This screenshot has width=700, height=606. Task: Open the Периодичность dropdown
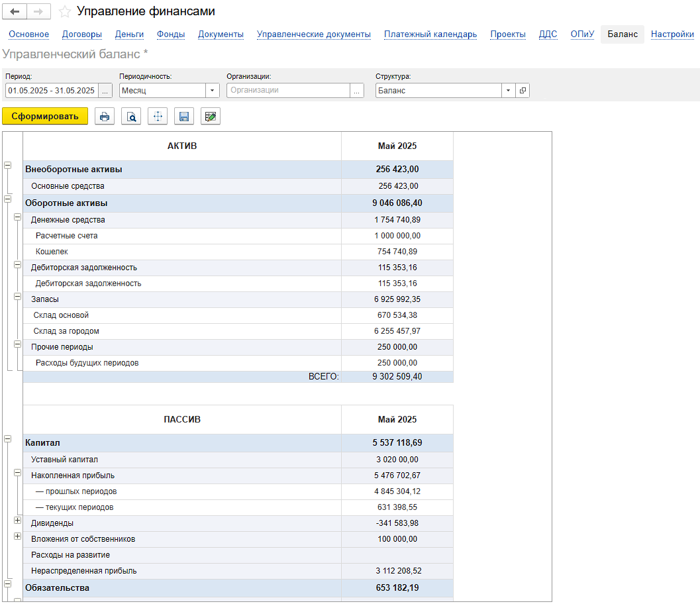coord(212,90)
